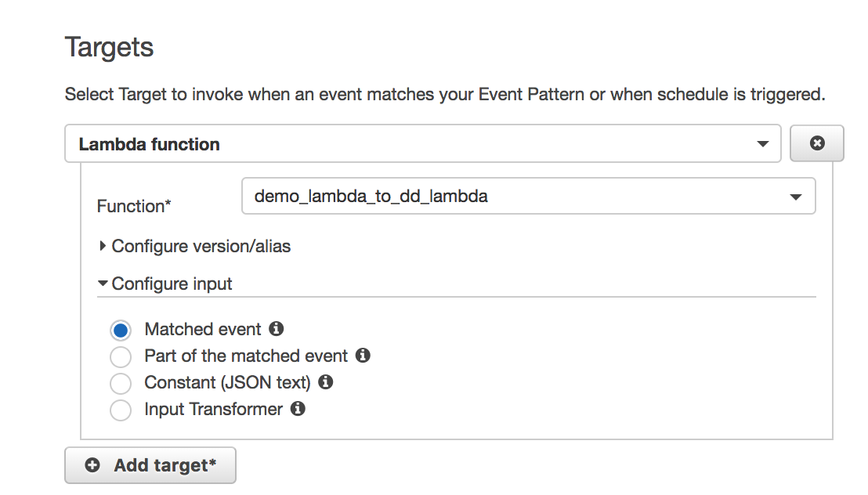This screenshot has width=868, height=495.
Task: Click the caret arrow of Lambda function dropdown
Action: tap(762, 144)
